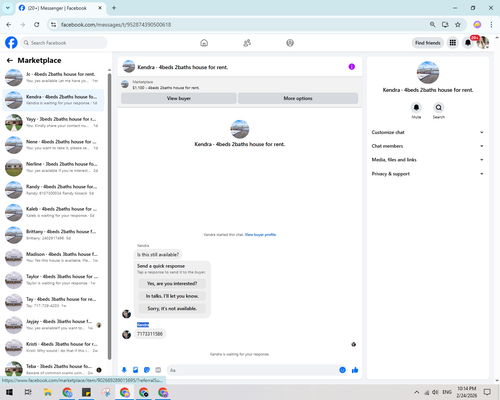500x400 pixels.
Task: Go to the Home feed icon
Action: (204, 43)
